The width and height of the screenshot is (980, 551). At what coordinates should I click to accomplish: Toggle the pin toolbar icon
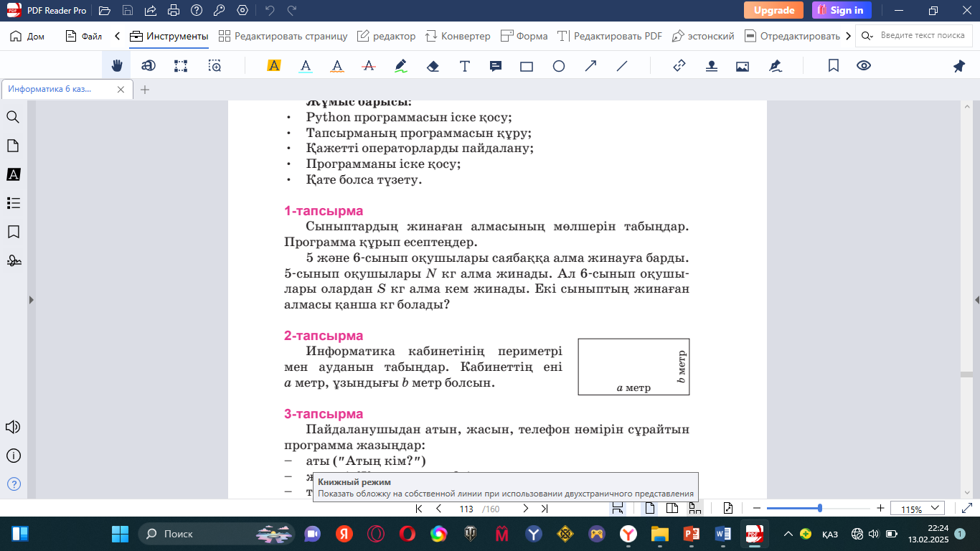pos(958,66)
